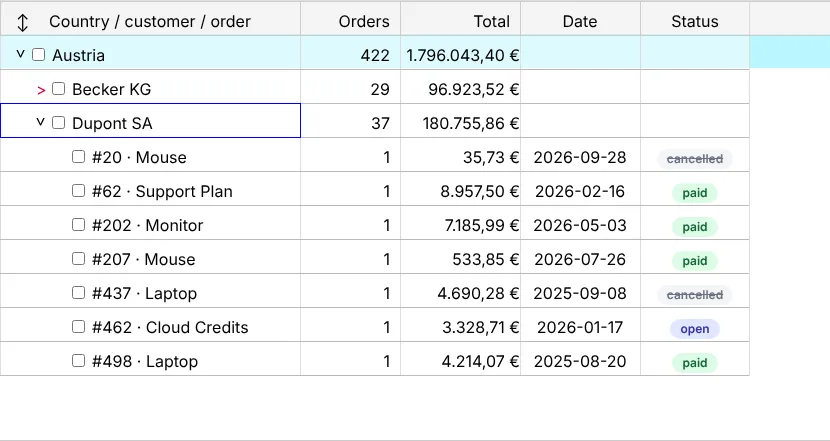This screenshot has height=441, width=830.
Task: Tick the Dupont SA checkbox
Action: pos(58,122)
